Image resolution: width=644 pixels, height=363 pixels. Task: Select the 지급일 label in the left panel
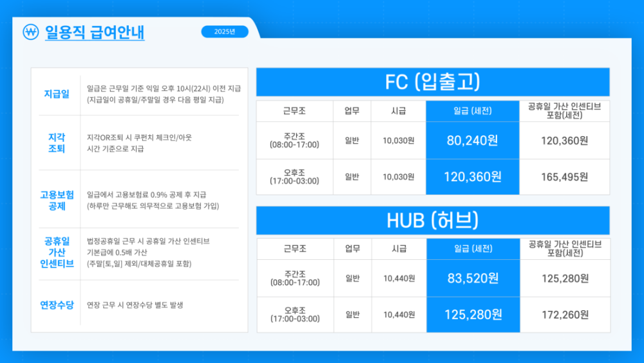57,94
